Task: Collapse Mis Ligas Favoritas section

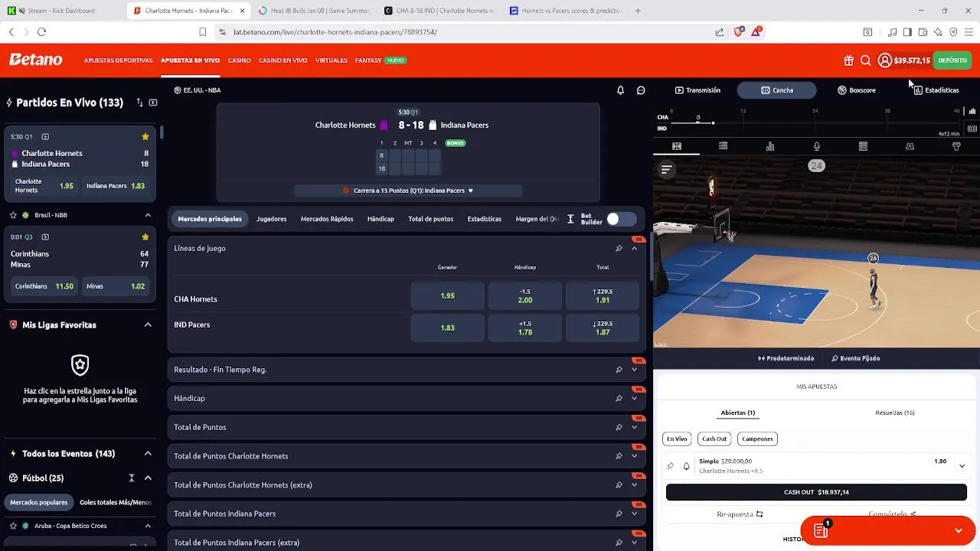Action: 148,325
